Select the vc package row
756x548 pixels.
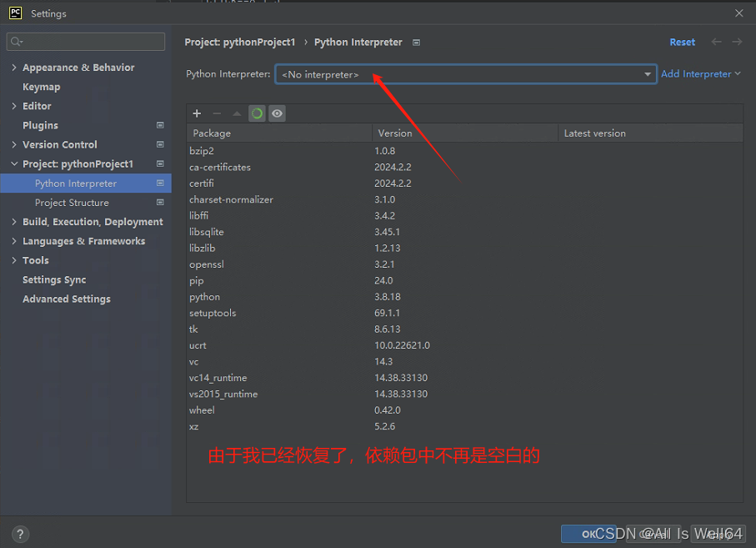click(x=465, y=362)
